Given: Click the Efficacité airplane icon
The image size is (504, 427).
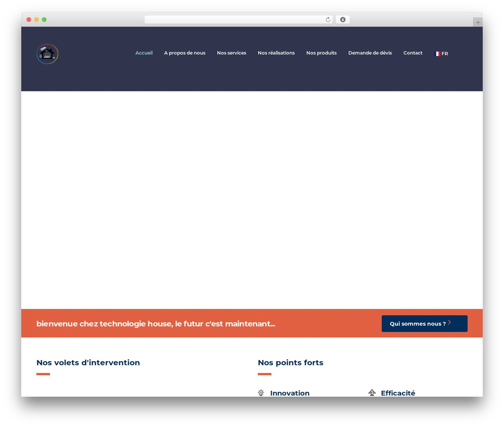Looking at the screenshot, I should (x=372, y=393).
